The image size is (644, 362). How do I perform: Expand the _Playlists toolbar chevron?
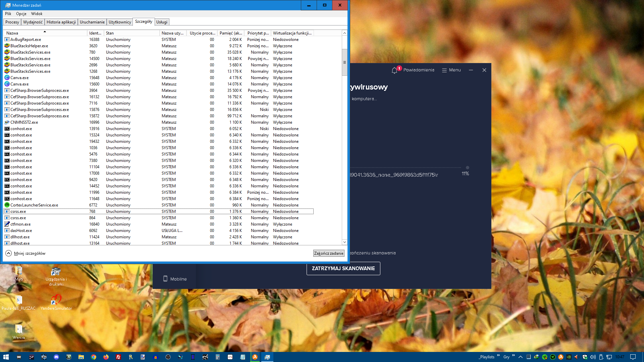pyautogui.click(x=498, y=356)
